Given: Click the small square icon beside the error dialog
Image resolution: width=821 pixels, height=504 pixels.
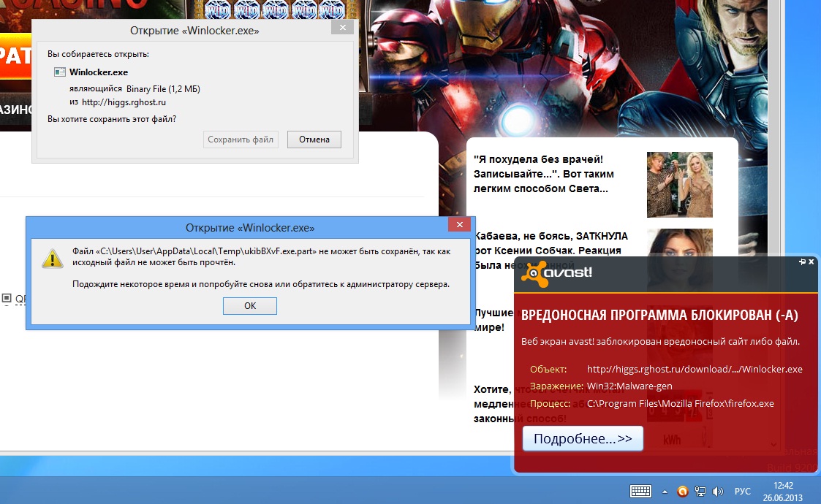Looking at the screenshot, I should tap(7, 298).
